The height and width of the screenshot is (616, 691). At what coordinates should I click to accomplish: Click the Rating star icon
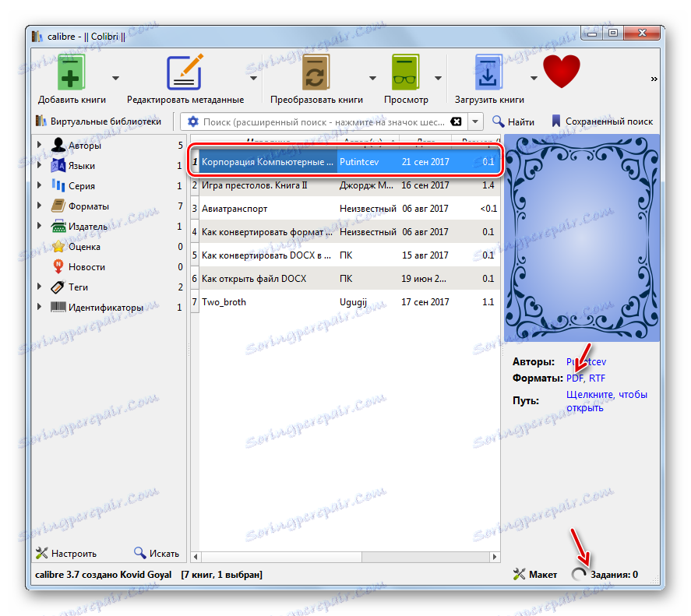[x=58, y=246]
